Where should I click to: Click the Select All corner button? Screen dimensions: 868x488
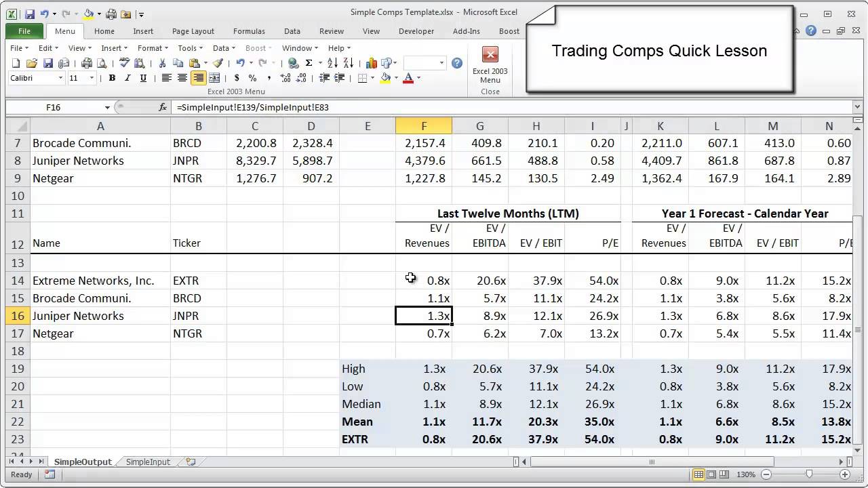tap(18, 125)
